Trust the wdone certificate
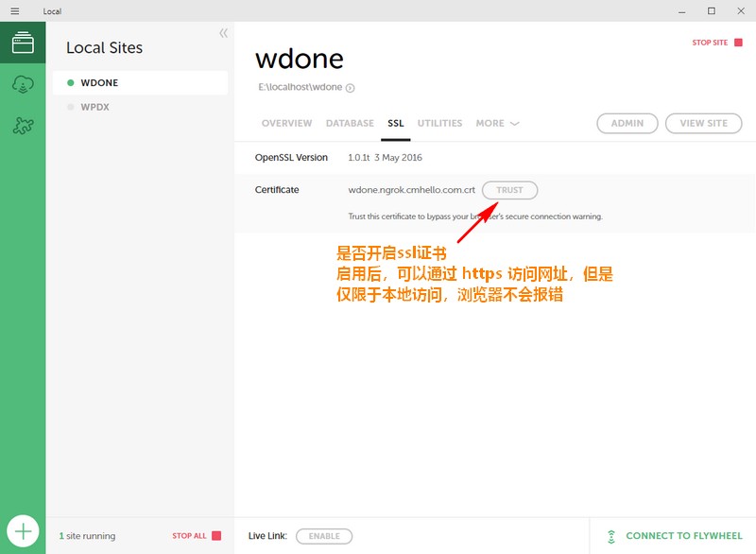This screenshot has height=554, width=756. point(509,190)
